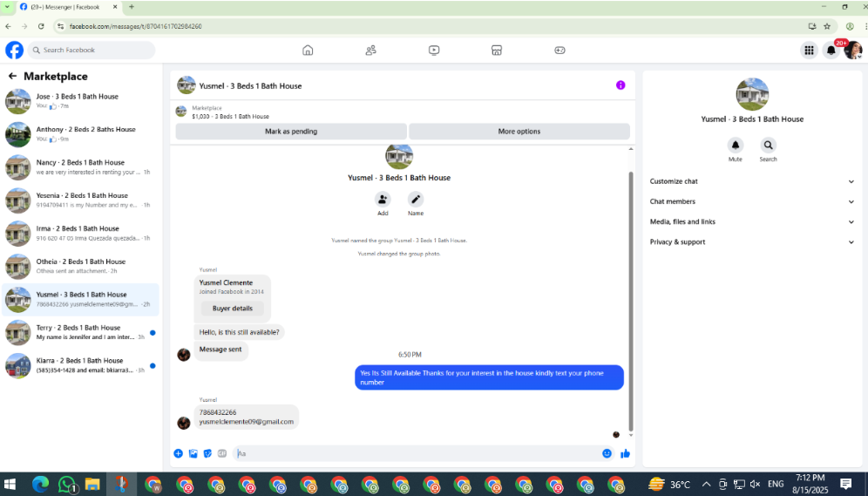868x496 pixels.
Task: Open account profile picture menu
Action: coord(853,51)
